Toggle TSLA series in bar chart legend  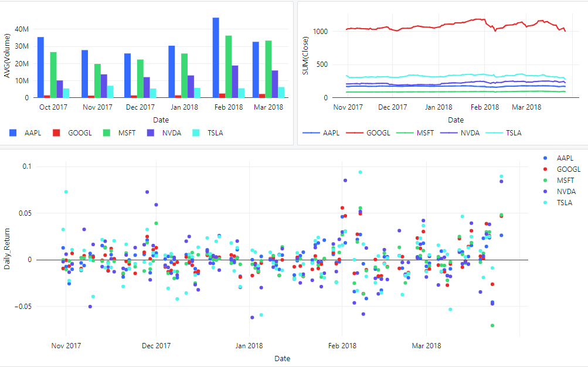(x=208, y=132)
